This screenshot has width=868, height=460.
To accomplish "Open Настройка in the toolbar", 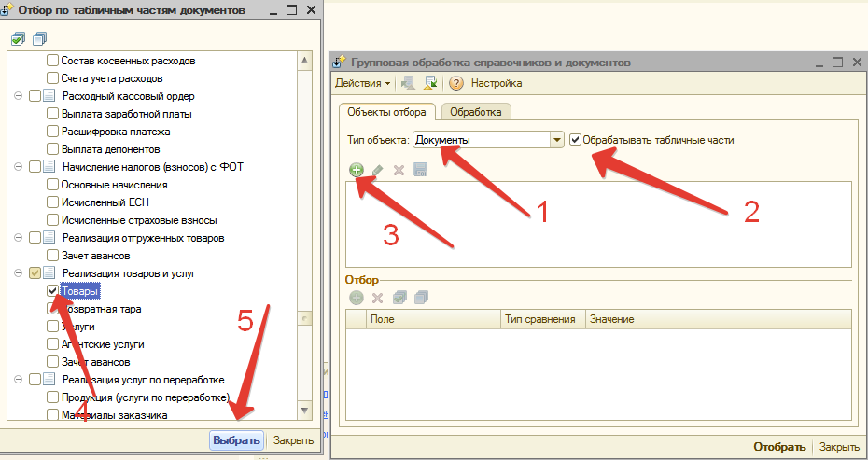I will pos(496,83).
